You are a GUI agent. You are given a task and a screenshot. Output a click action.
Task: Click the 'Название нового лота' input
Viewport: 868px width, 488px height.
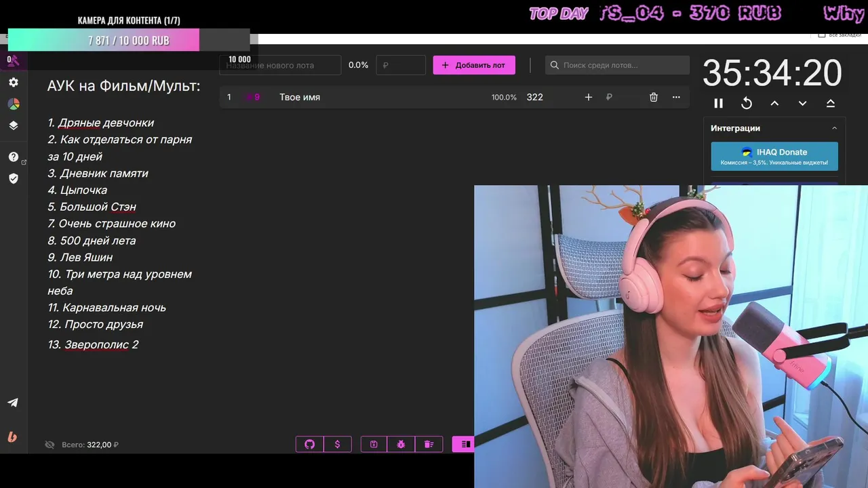click(x=280, y=65)
